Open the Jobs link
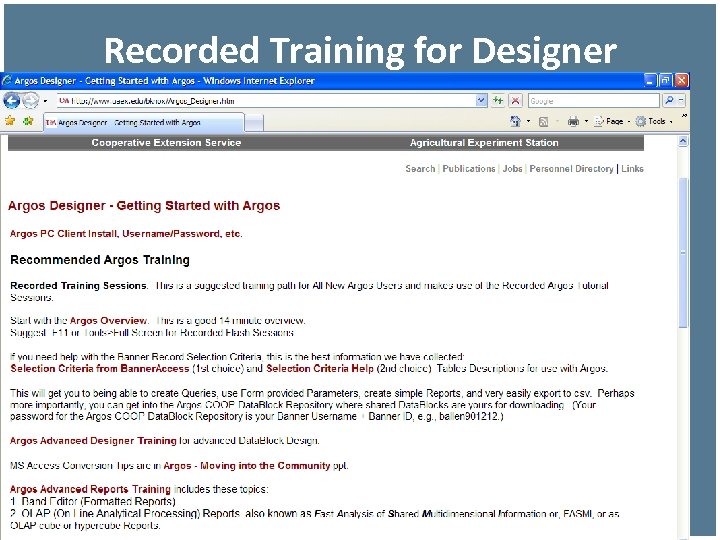 pyautogui.click(x=512, y=169)
